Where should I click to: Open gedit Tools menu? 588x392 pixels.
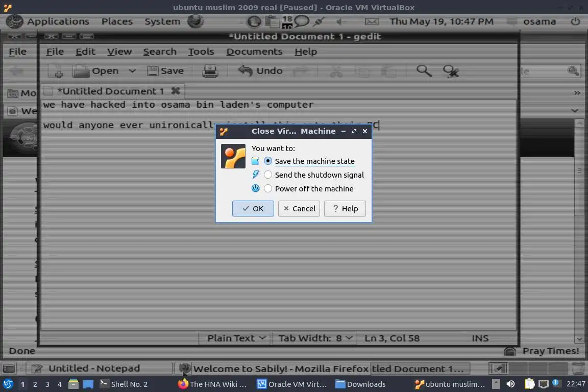click(x=201, y=52)
